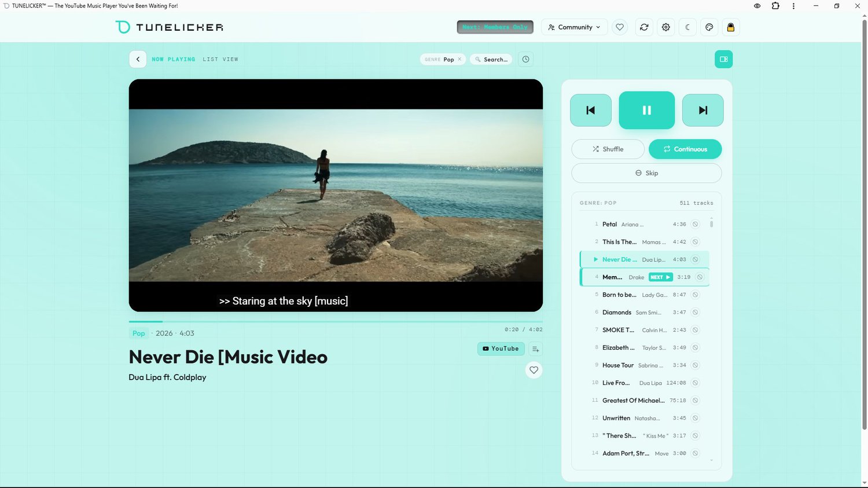Like the current song heart icon
Screen dimensions: 868x488
click(534, 370)
